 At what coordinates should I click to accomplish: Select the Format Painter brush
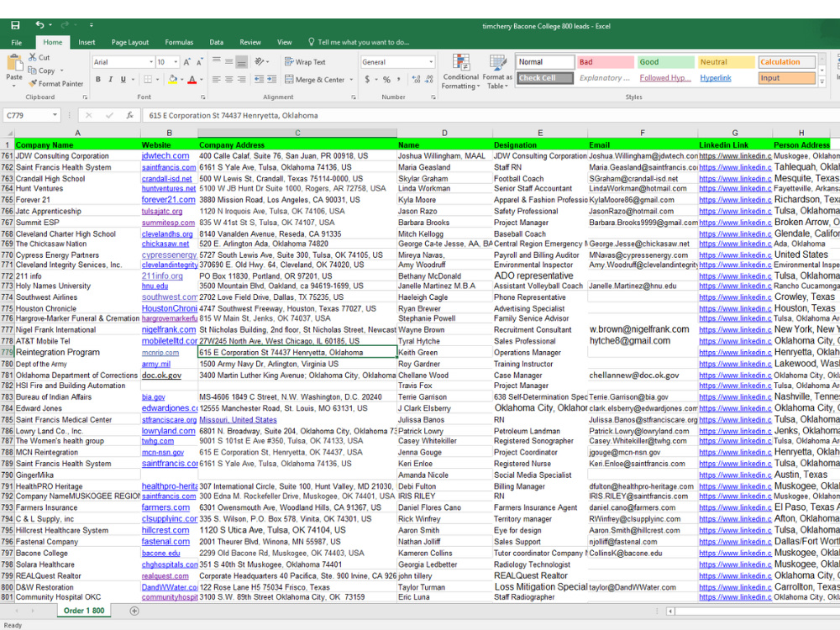click(33, 83)
